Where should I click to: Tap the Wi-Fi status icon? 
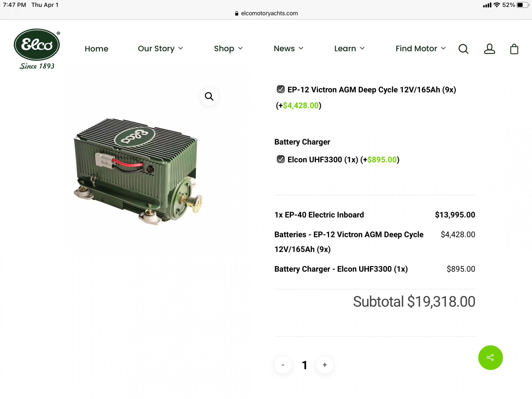(x=497, y=5)
